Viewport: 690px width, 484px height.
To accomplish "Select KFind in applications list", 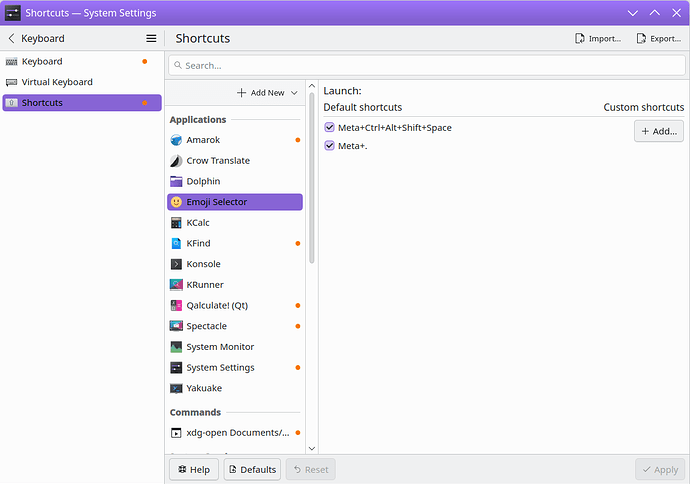I will coord(235,243).
